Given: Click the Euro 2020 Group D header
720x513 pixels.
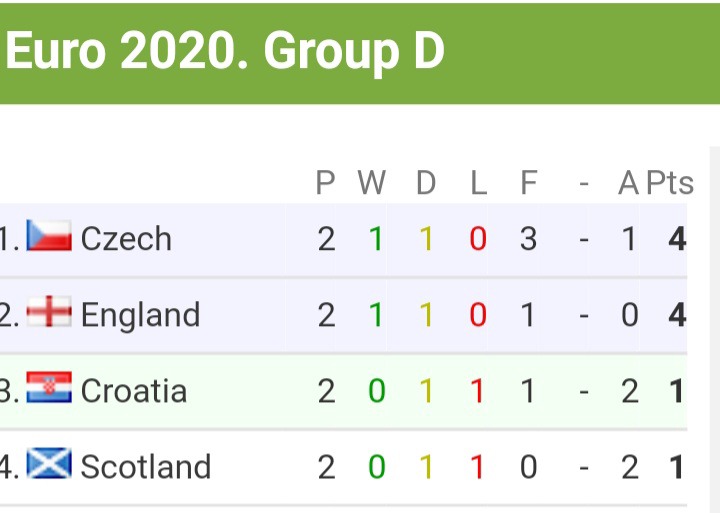Looking at the screenshot, I should [225, 52].
